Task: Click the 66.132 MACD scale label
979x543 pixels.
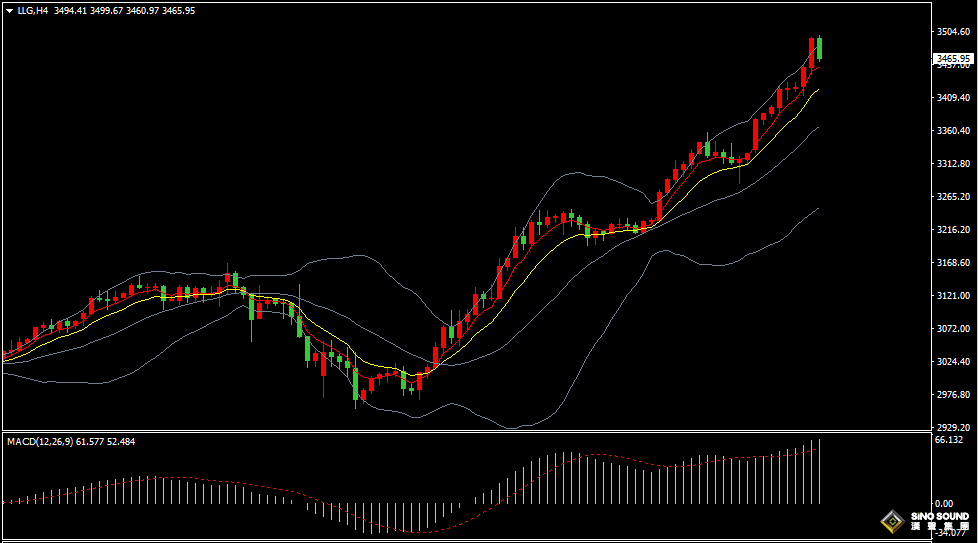Action: (948, 440)
